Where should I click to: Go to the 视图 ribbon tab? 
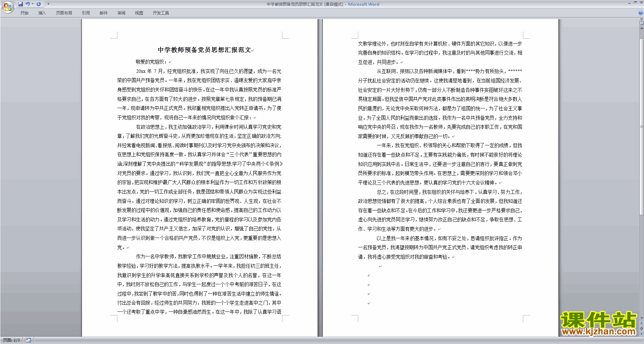tap(139, 13)
